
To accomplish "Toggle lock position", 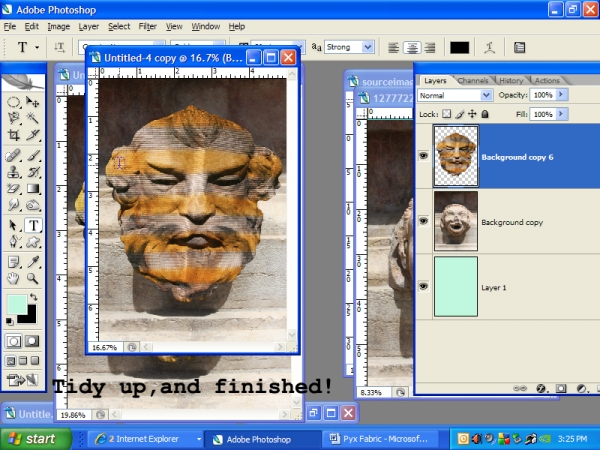I will (x=472, y=114).
